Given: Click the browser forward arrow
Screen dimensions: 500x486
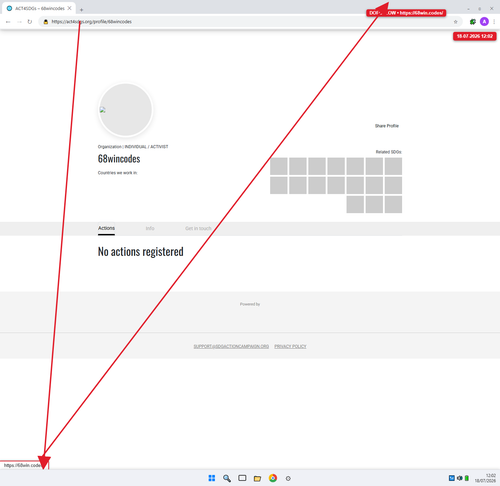Looking at the screenshot, I should coord(19,22).
